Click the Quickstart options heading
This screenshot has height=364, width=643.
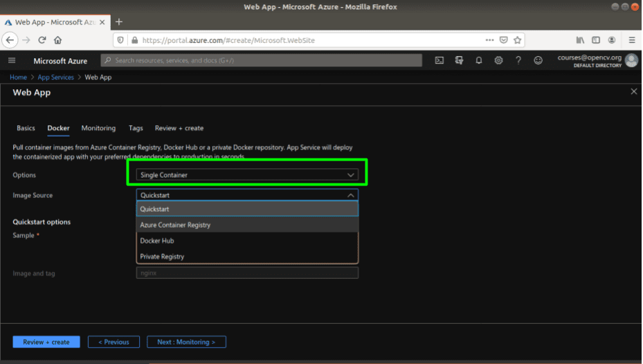click(x=42, y=221)
